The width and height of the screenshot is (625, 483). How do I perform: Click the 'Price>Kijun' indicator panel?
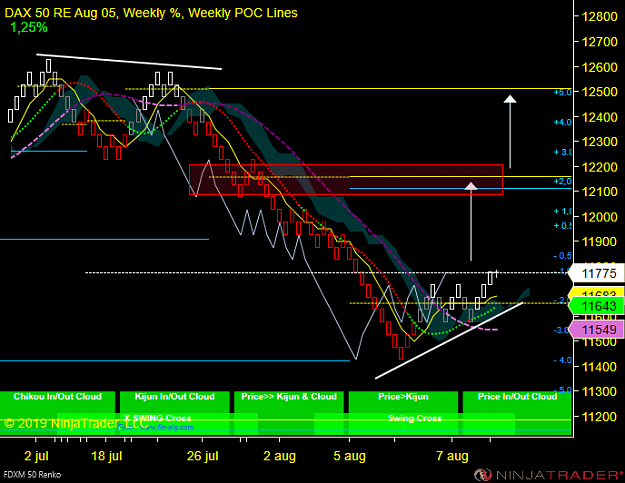click(x=403, y=402)
